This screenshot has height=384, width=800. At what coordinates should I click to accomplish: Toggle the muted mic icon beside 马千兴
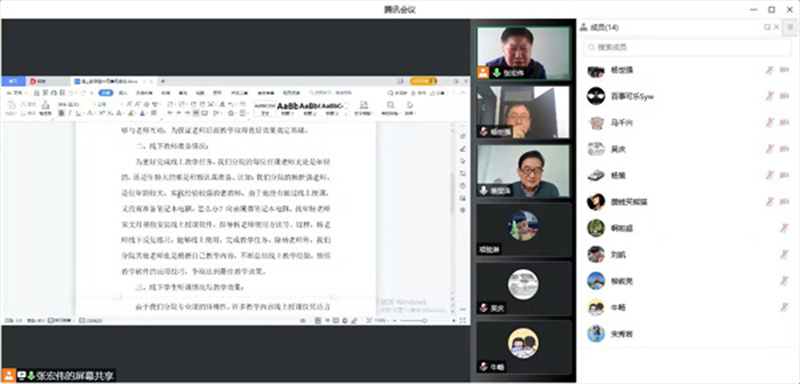point(769,122)
